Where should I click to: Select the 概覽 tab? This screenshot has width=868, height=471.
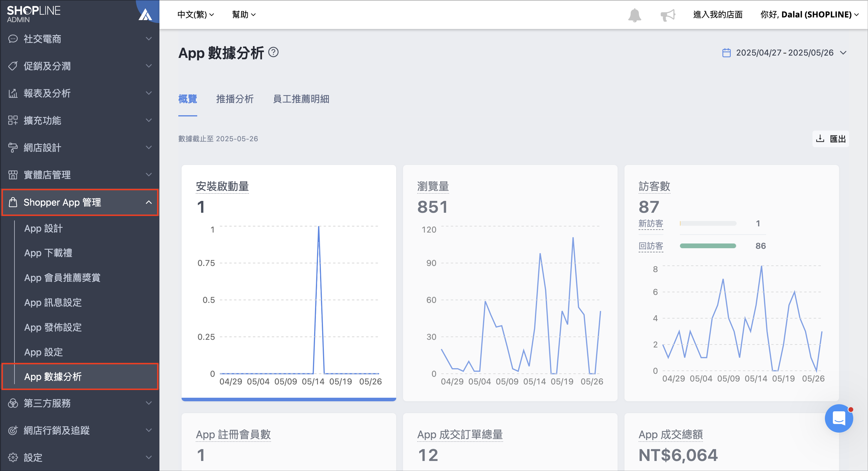click(188, 99)
